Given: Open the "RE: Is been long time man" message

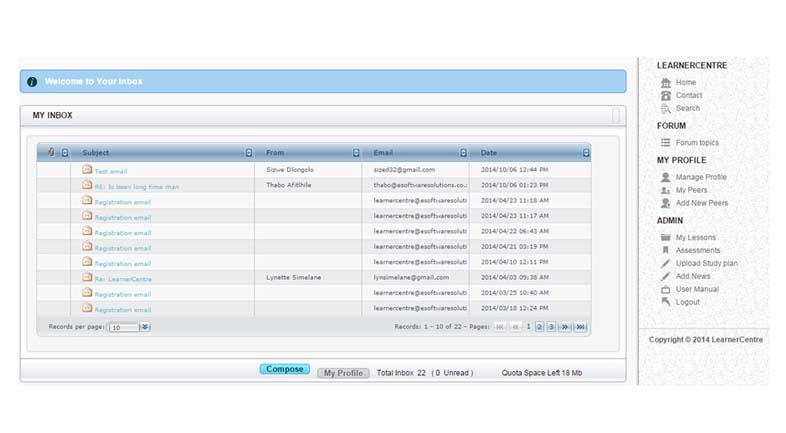Looking at the screenshot, I should click(137, 186).
